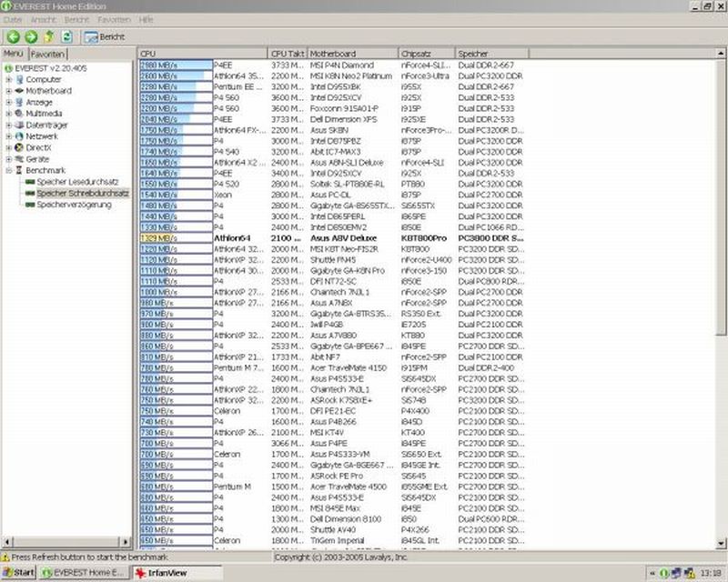Click the DirectX icon in tree
The width and height of the screenshot is (728, 582).
19,147
